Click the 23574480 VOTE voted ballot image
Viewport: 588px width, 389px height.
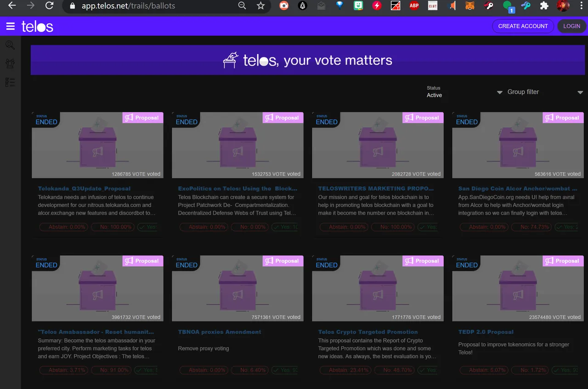click(x=518, y=288)
